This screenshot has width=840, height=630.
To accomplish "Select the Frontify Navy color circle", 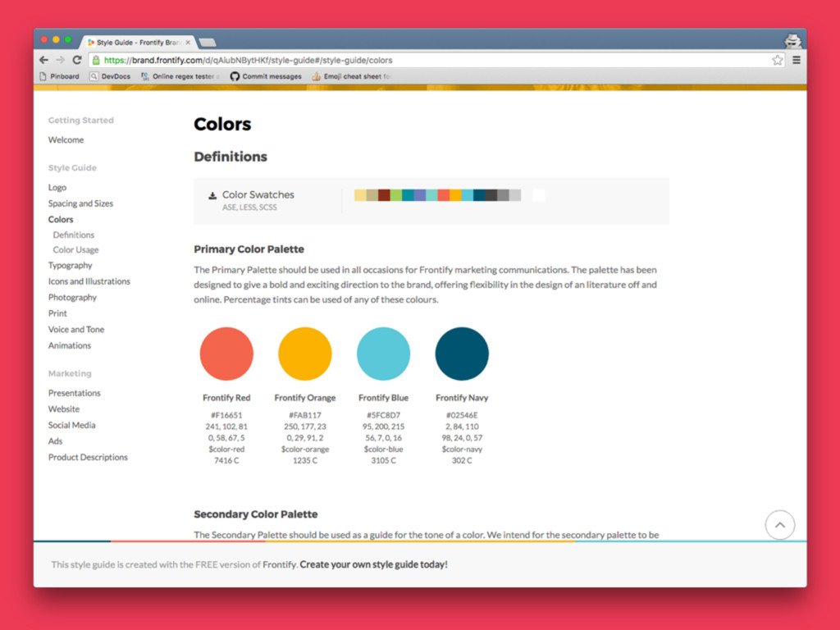I will [462, 354].
